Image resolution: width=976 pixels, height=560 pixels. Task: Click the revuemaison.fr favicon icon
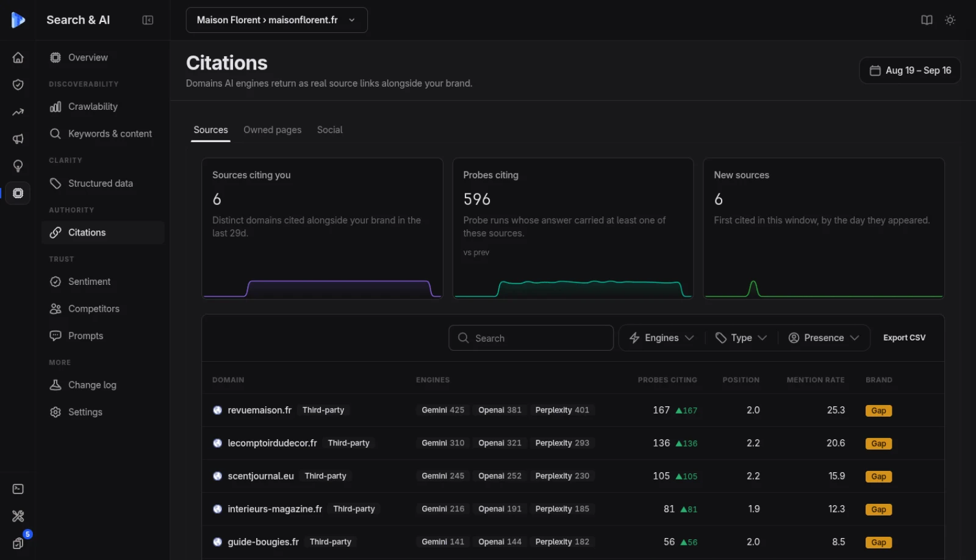coord(217,411)
